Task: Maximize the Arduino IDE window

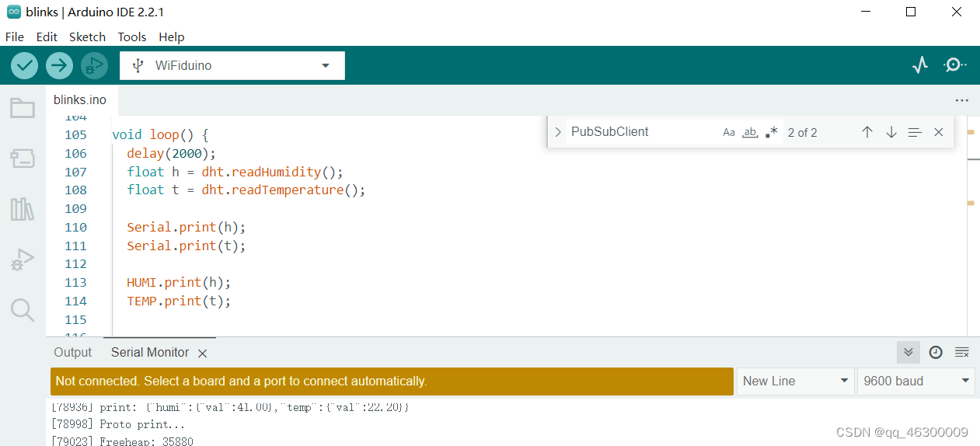Action: coord(911,12)
